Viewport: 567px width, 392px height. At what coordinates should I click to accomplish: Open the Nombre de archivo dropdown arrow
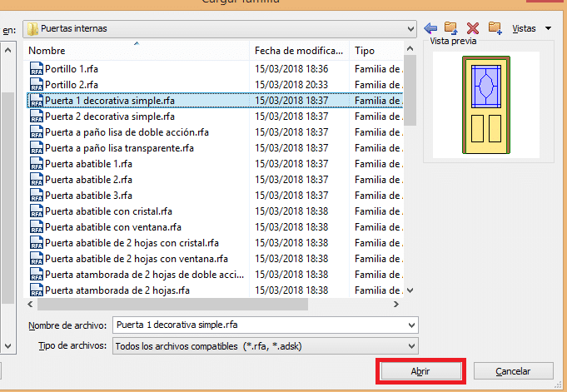pyautogui.click(x=410, y=325)
